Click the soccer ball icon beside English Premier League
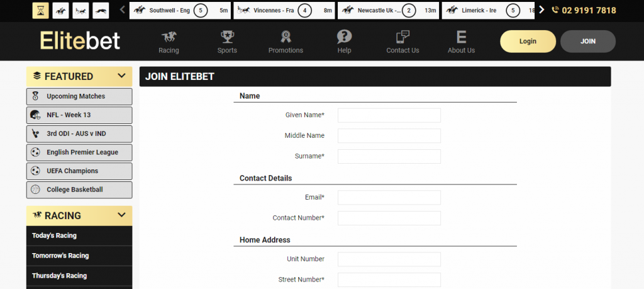Image resolution: width=644 pixels, height=289 pixels. 35,152
